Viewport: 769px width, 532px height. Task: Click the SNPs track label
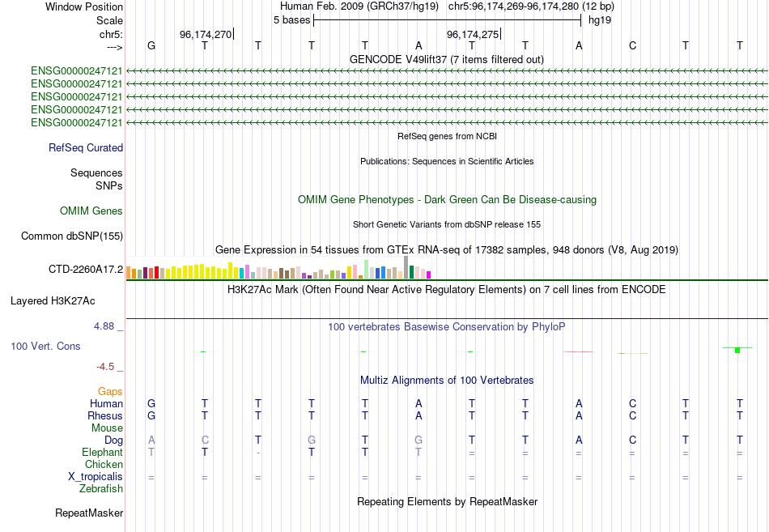(x=109, y=186)
